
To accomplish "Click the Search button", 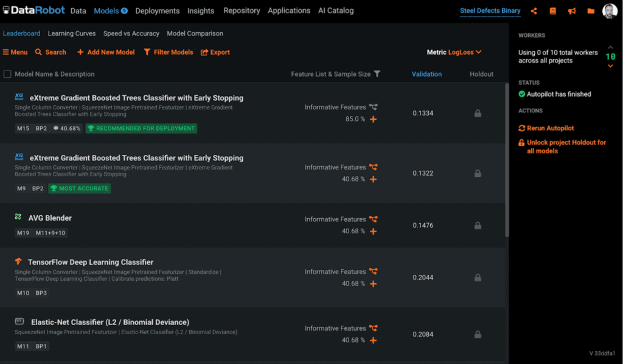I will [x=50, y=52].
